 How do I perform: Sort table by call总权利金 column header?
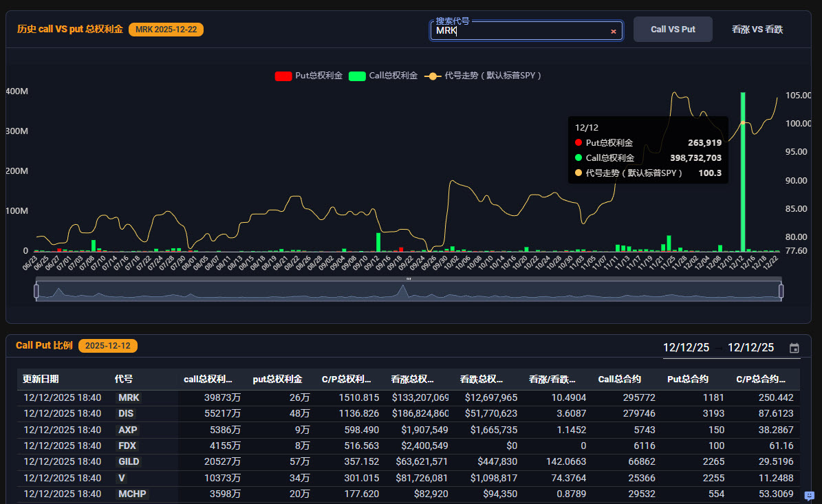(208, 379)
